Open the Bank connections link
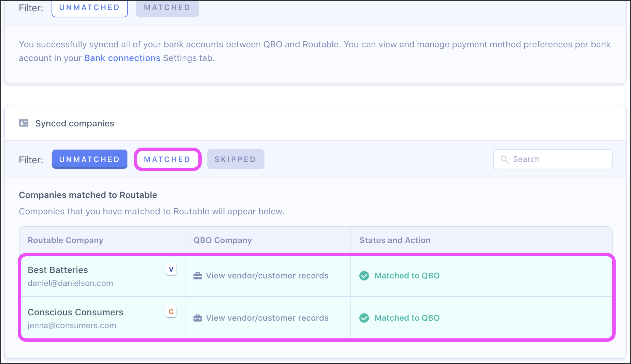Image resolution: width=631 pixels, height=364 pixels. click(x=122, y=58)
